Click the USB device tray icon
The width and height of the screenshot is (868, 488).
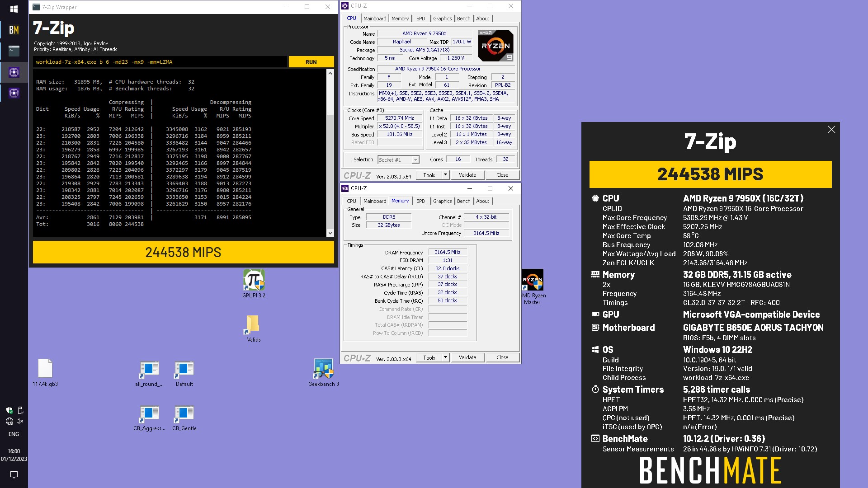click(20, 410)
